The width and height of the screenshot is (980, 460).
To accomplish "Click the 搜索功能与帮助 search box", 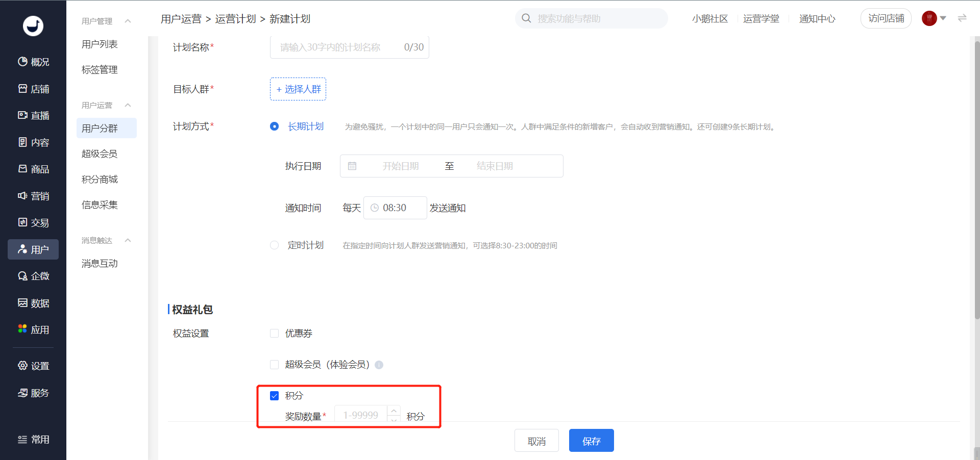I will click(x=592, y=18).
